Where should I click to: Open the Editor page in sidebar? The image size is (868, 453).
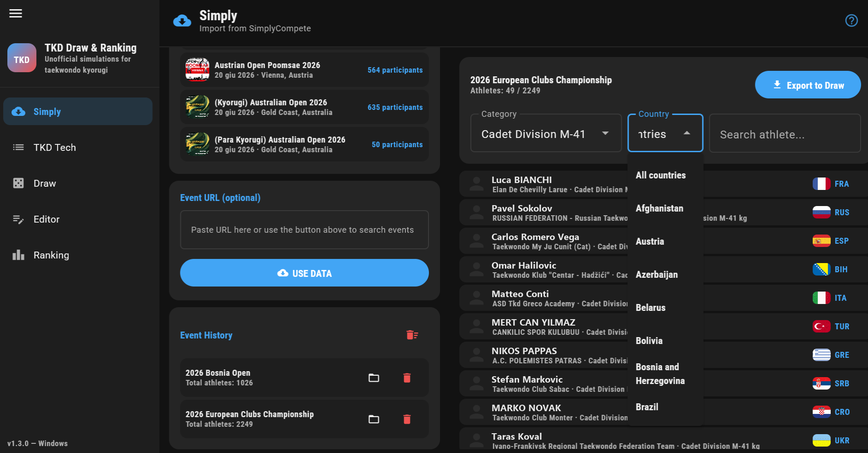tap(78, 219)
